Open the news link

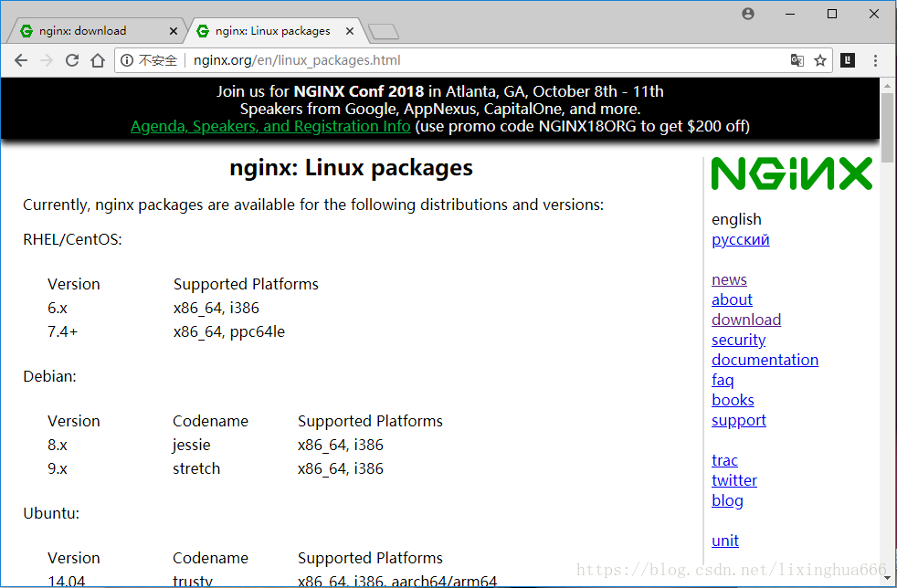tap(730, 279)
